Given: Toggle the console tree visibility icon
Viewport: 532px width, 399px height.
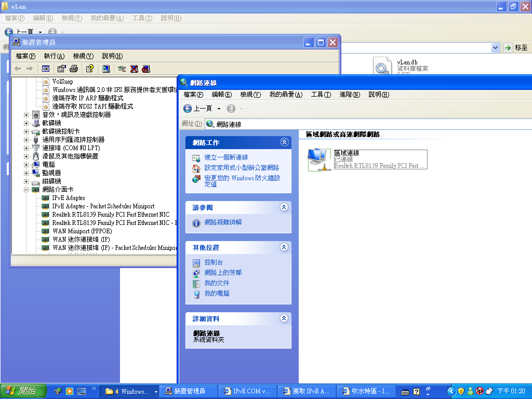Looking at the screenshot, I should pos(45,69).
